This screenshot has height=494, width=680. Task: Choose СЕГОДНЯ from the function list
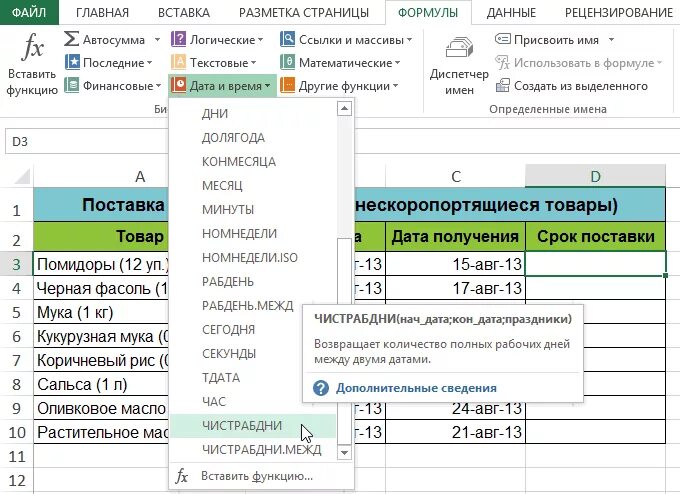tap(253, 330)
